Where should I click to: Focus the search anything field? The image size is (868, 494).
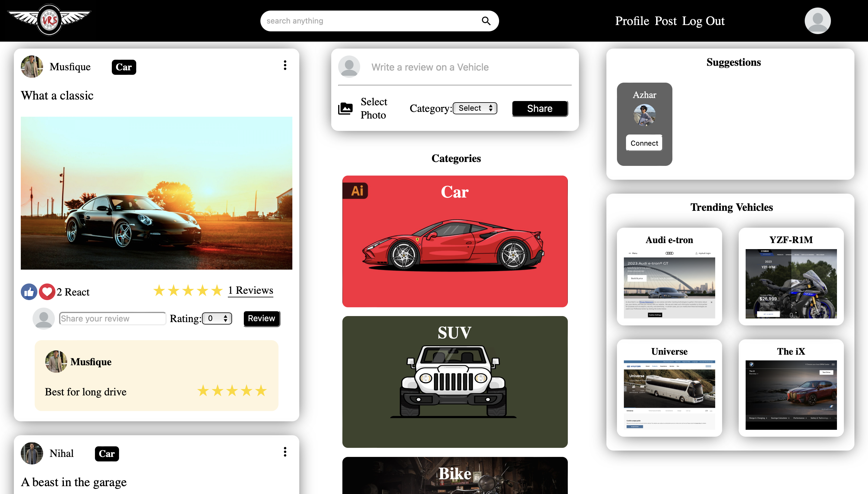pyautogui.click(x=370, y=21)
